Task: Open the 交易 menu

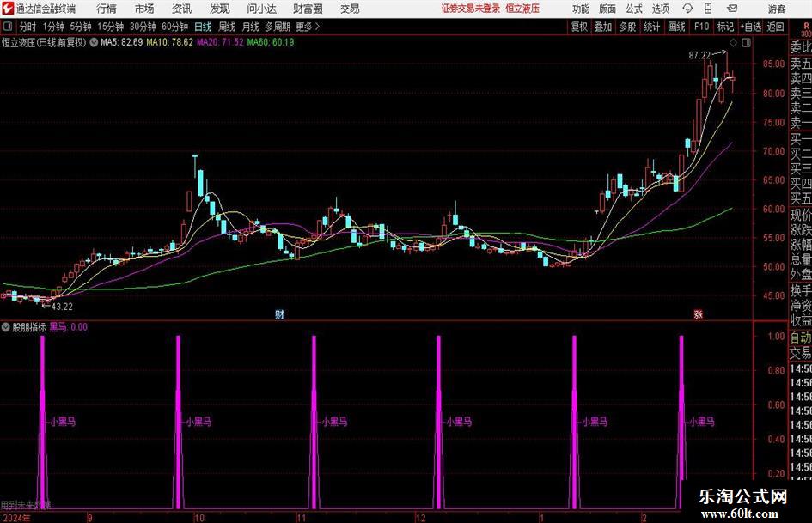Action: 350,9
